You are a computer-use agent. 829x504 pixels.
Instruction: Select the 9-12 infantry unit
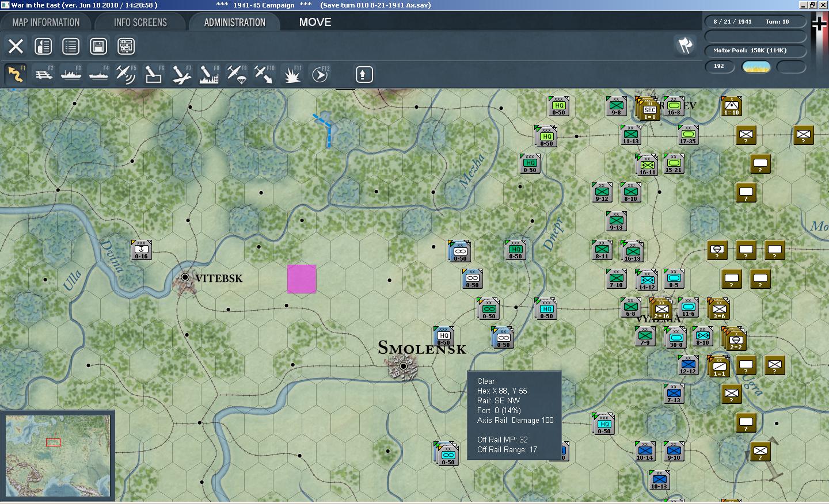point(602,192)
